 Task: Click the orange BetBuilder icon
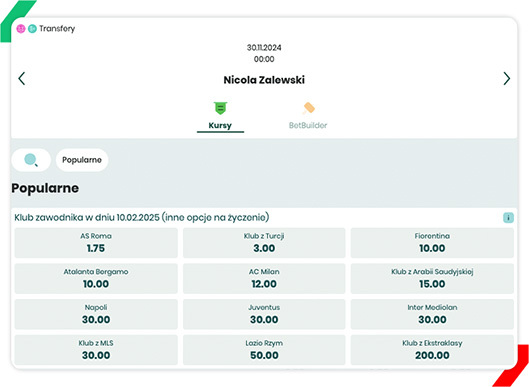pyautogui.click(x=308, y=108)
